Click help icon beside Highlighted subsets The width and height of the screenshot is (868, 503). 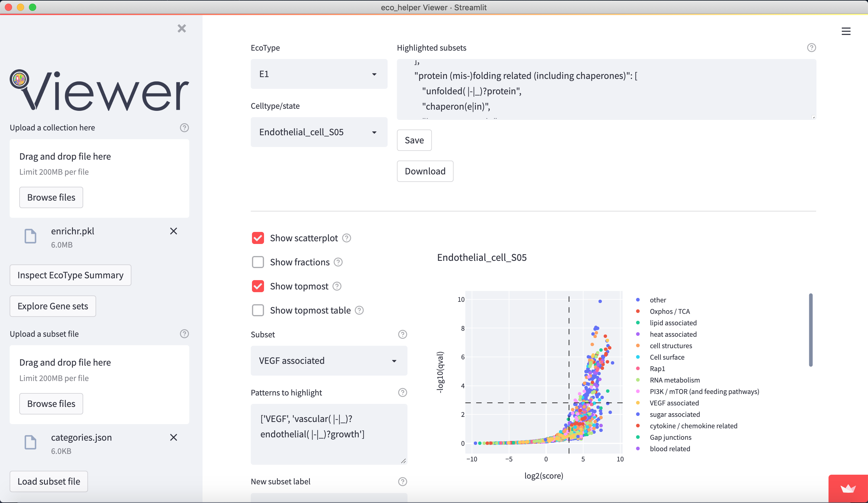click(x=811, y=48)
